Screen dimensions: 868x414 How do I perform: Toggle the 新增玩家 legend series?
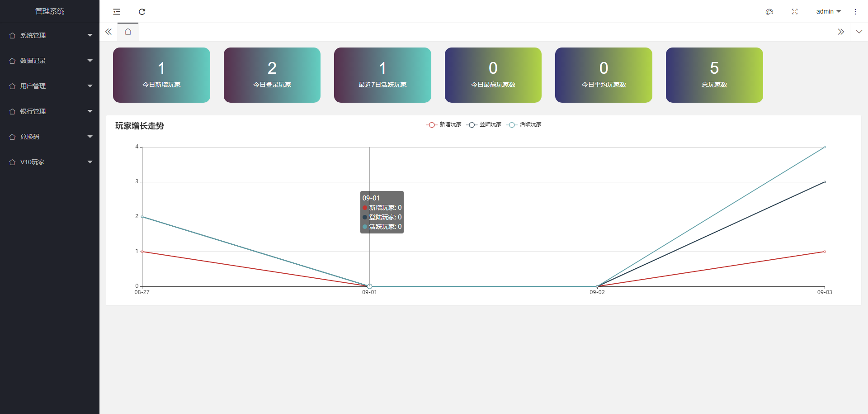(x=444, y=124)
